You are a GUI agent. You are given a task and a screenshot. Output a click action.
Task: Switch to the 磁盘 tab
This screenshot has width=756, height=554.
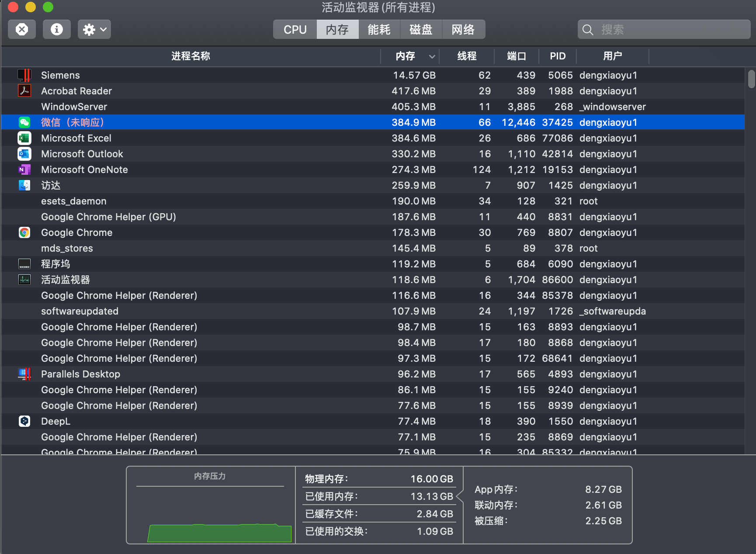[x=421, y=29]
